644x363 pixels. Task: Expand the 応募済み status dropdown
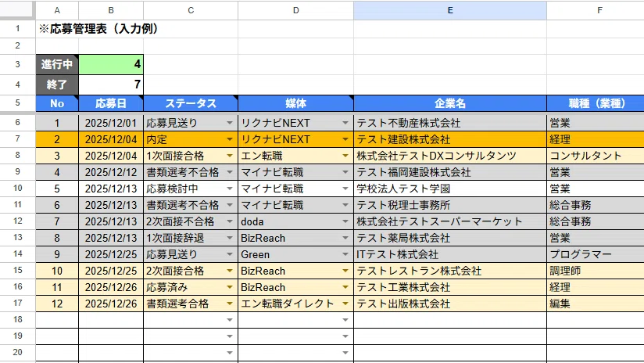coord(230,287)
